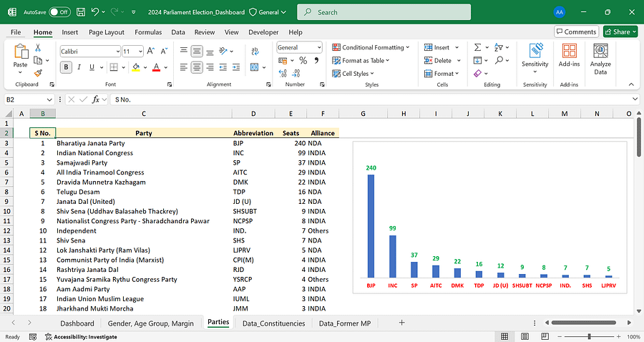Screen dimensions: 644x342
Task: Open the File menu
Action: click(16, 32)
